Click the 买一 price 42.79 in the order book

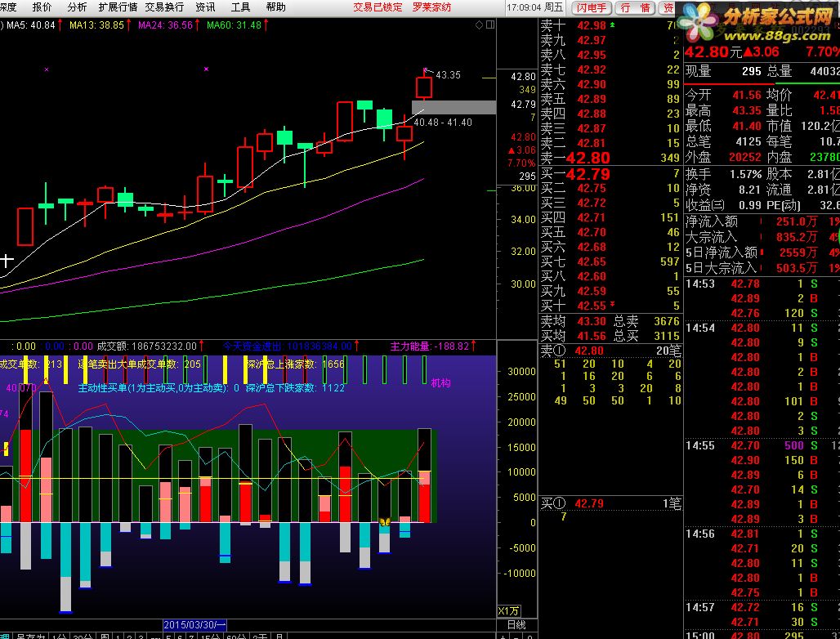pyautogui.click(x=588, y=174)
